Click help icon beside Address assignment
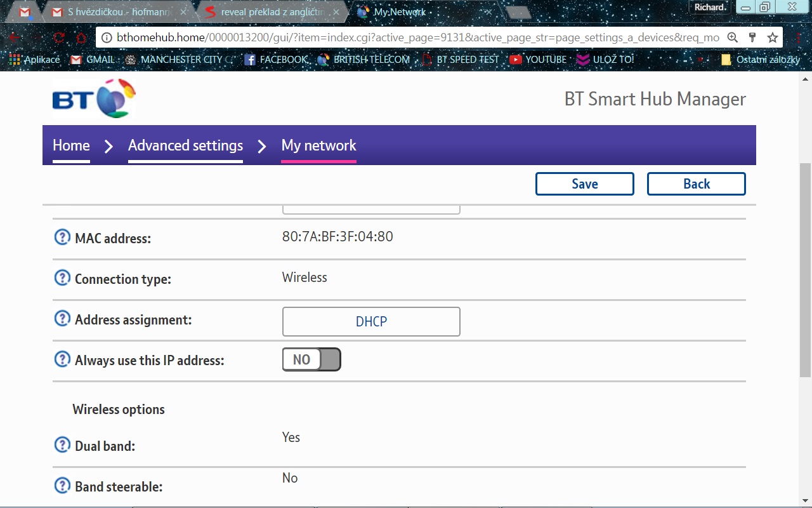 pos(62,319)
